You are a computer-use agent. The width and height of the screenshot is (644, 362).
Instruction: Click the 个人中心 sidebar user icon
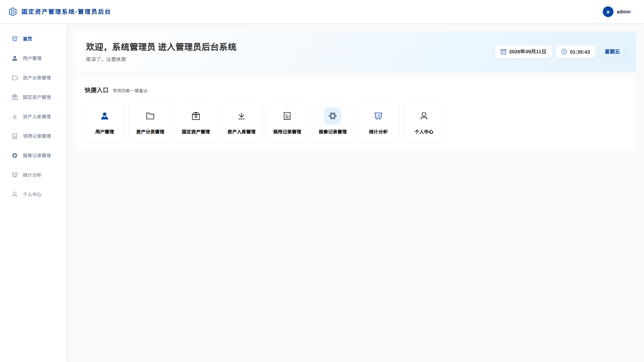(15, 194)
